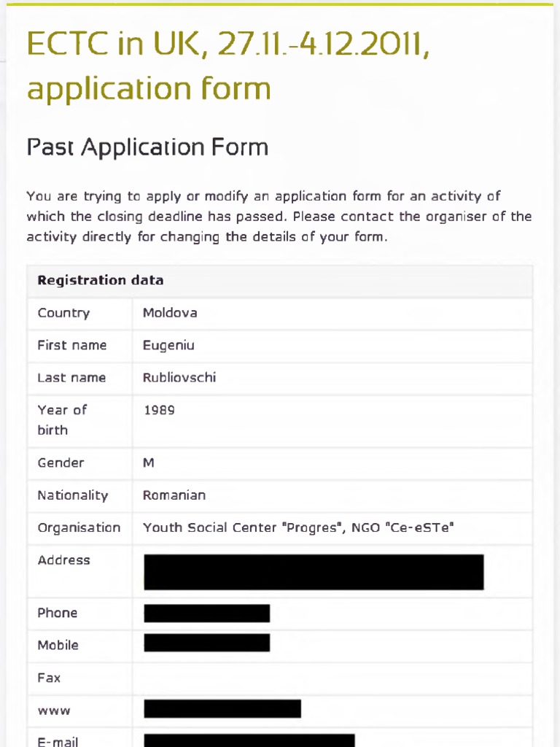Select the redacted Mobile number field

click(207, 643)
